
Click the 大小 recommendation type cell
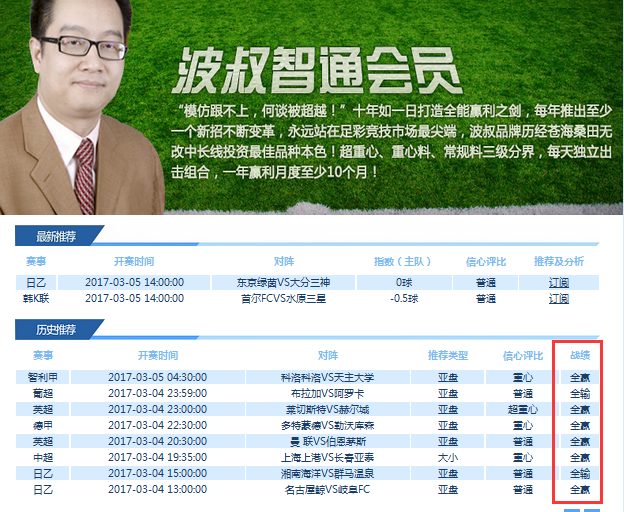coord(448,457)
